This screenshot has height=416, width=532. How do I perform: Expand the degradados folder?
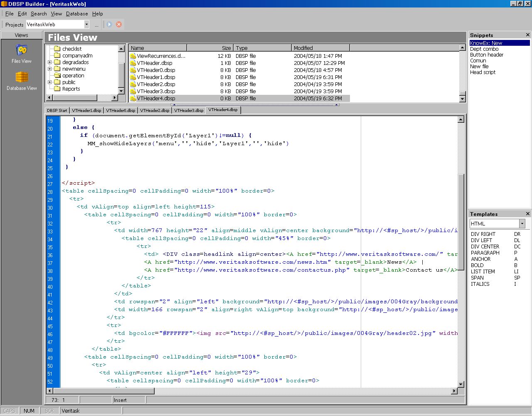[50, 62]
